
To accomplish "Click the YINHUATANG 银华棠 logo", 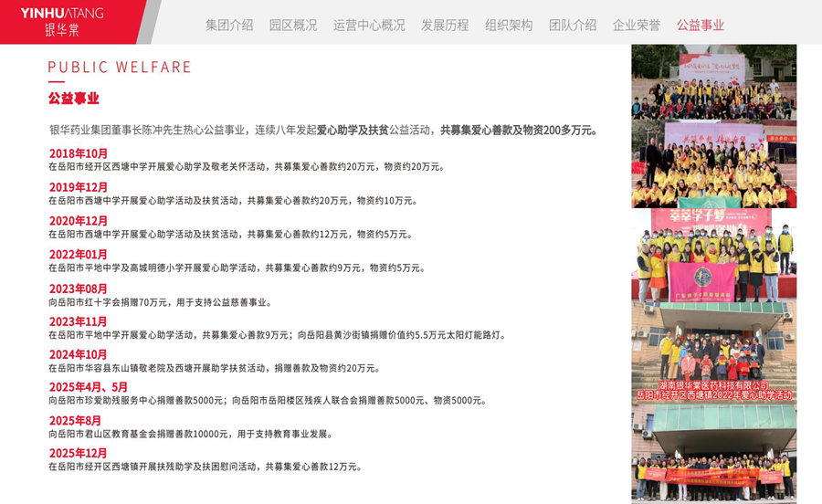I will pos(75,21).
